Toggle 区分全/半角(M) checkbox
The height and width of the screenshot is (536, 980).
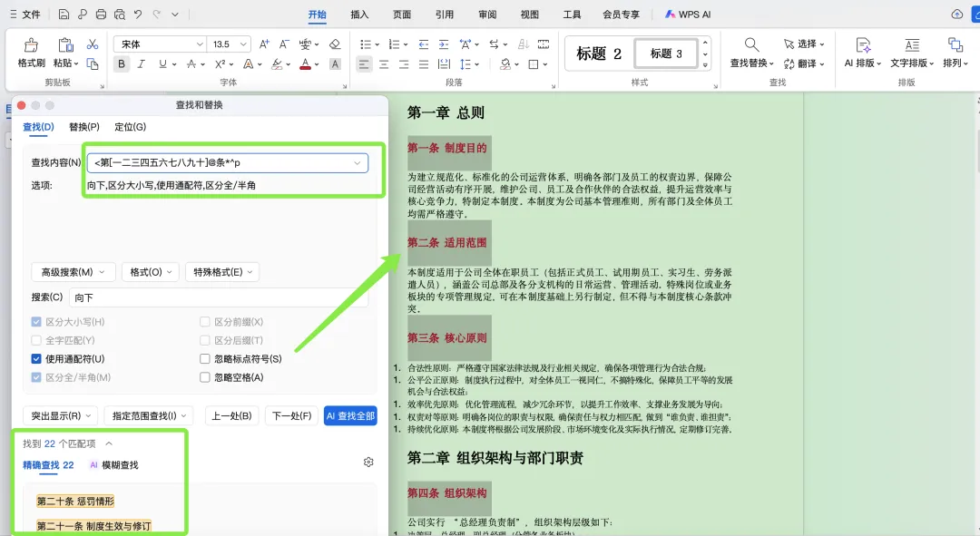[36, 377]
